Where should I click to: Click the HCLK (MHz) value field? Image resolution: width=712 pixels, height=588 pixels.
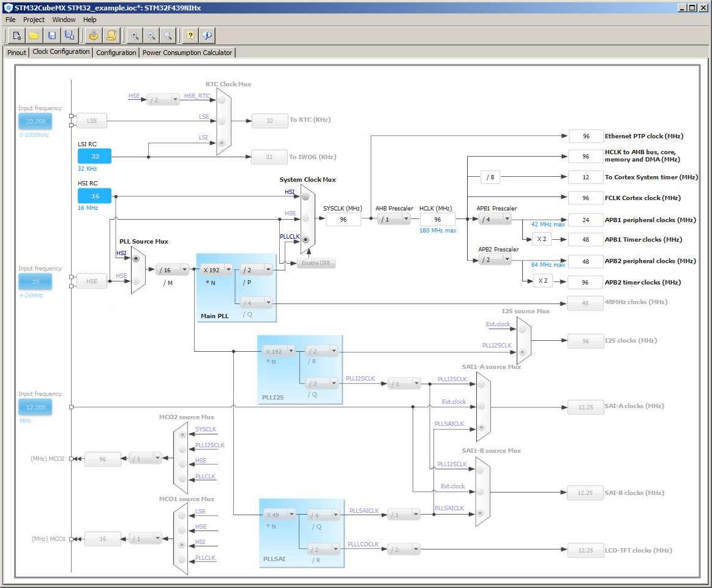(437, 219)
